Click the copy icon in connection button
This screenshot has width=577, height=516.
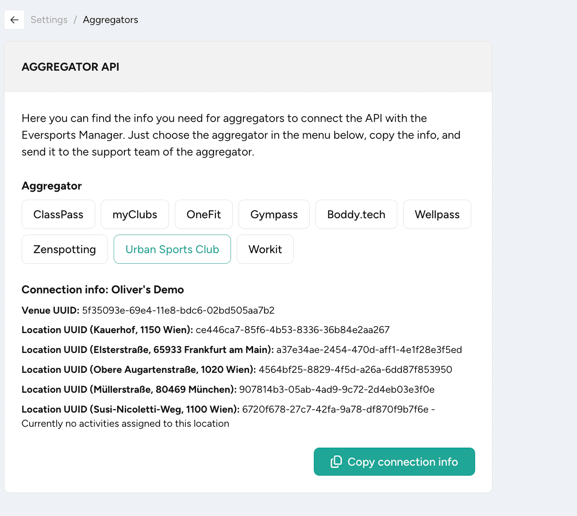(336, 462)
